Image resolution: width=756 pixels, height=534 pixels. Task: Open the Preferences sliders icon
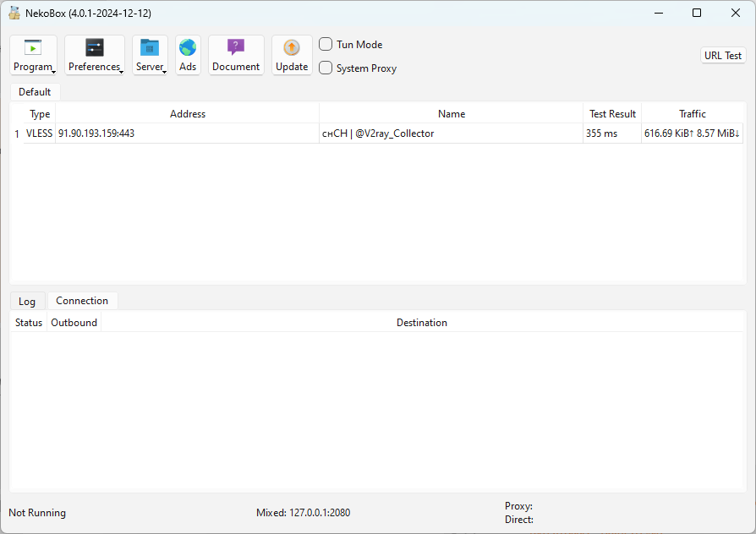point(95,47)
